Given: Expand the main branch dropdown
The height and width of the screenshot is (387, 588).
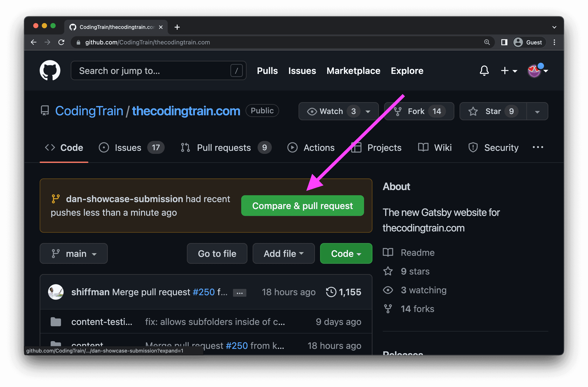Looking at the screenshot, I should [x=74, y=254].
